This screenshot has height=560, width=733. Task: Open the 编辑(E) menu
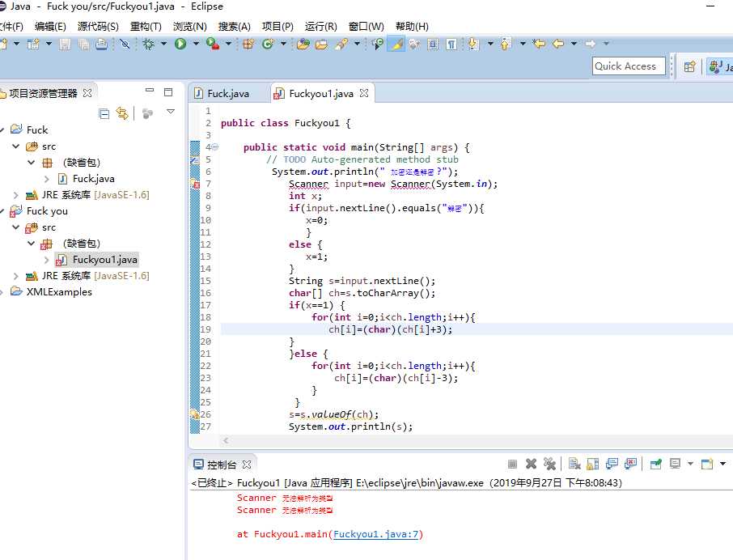pos(50,27)
